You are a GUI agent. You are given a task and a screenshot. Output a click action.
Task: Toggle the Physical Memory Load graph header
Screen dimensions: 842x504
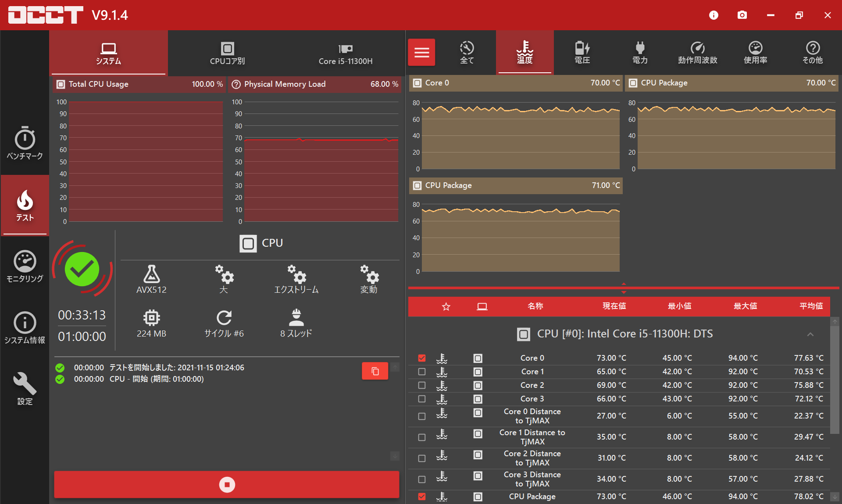pyautogui.click(x=315, y=84)
